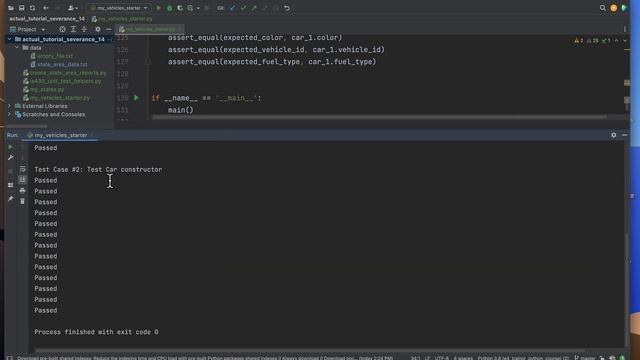Click the Collapse All icon in the Project panel

(84, 29)
